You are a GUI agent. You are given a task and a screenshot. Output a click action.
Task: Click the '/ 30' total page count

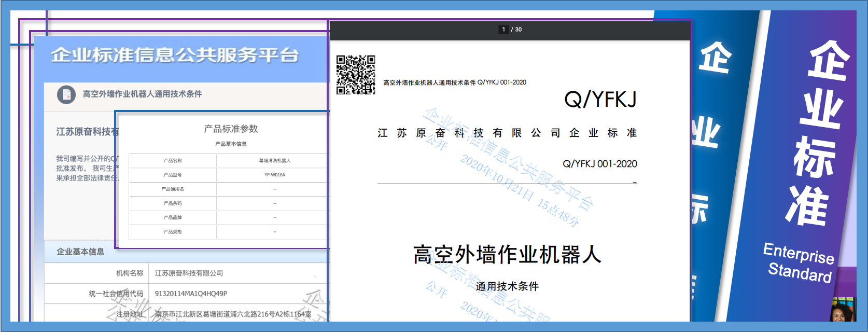(516, 30)
